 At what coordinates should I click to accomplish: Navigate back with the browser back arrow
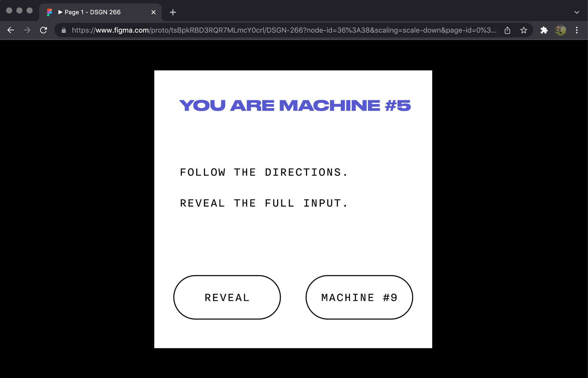pos(11,30)
